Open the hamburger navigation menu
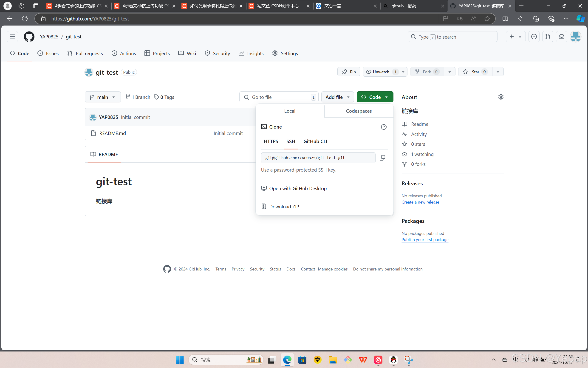The image size is (588, 368). 12,37
